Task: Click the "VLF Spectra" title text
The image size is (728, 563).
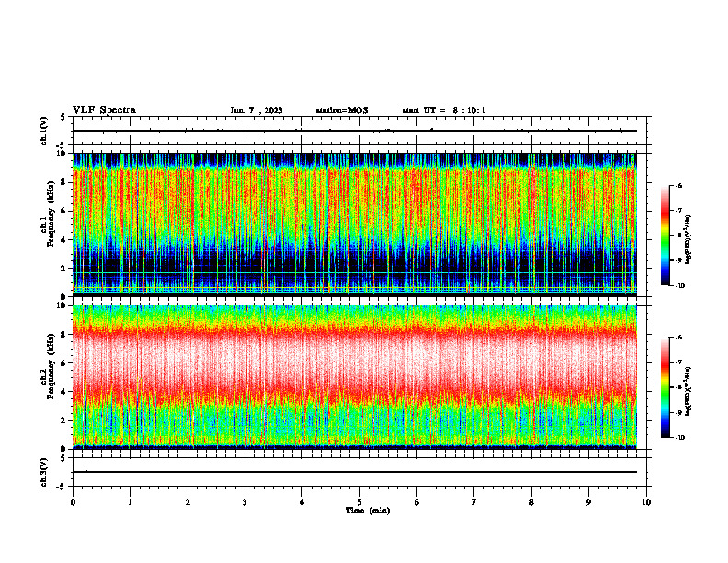Action: point(104,110)
